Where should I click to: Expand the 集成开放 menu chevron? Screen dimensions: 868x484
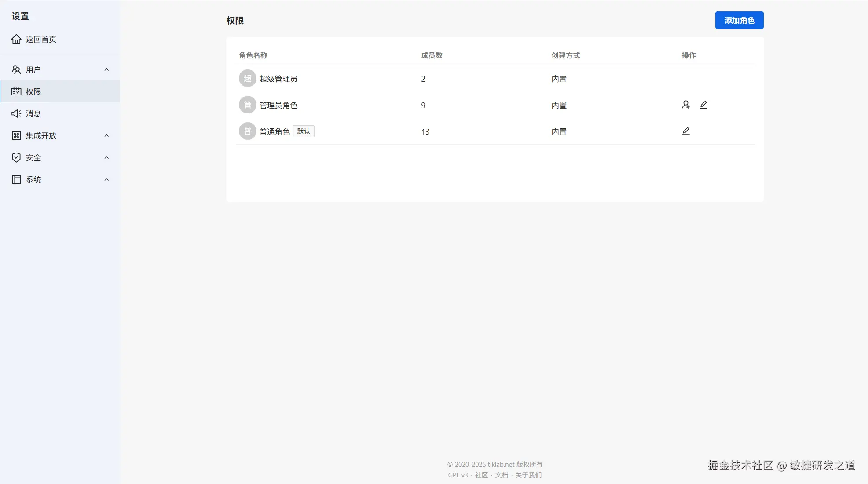[106, 135]
